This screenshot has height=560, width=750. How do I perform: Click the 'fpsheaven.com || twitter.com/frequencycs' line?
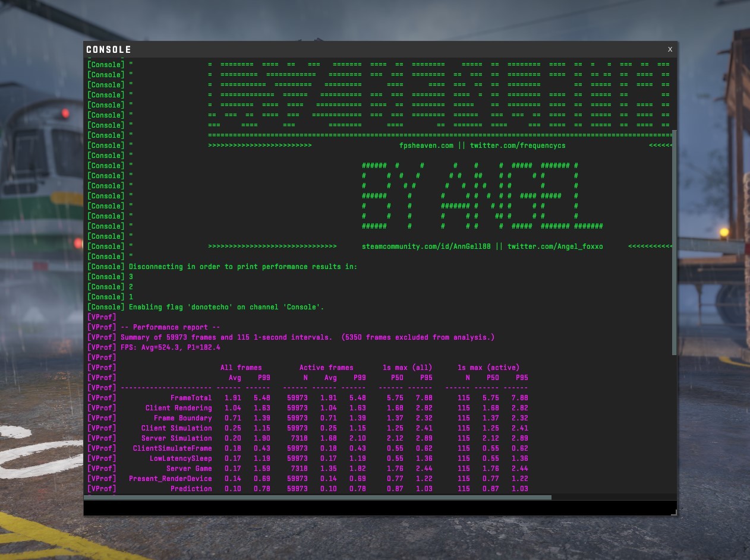click(x=483, y=145)
